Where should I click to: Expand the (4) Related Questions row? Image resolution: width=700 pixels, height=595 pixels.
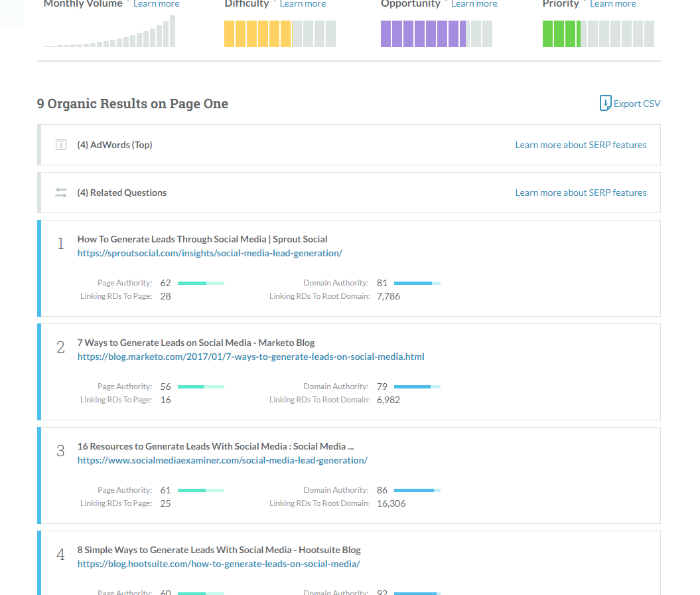coord(349,193)
